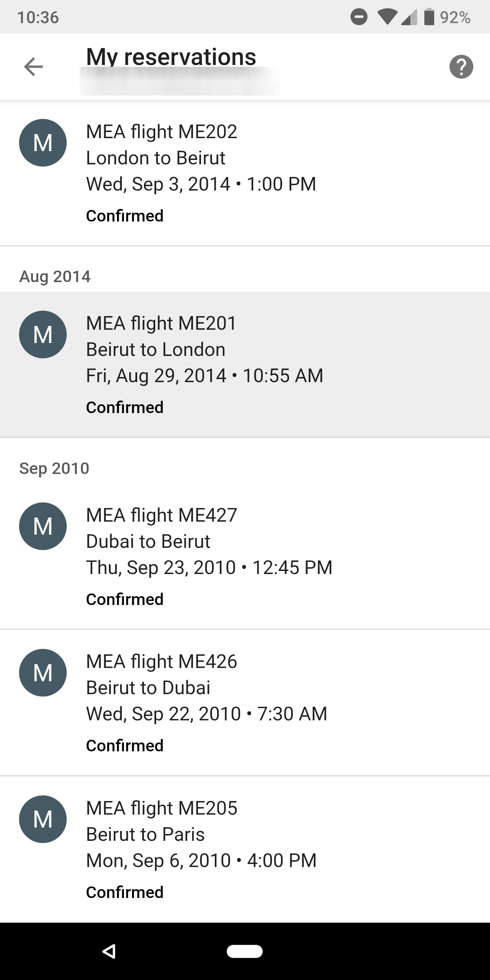The height and width of the screenshot is (980, 490).
Task: Tap the battery indicator in status bar
Action: 429,17
